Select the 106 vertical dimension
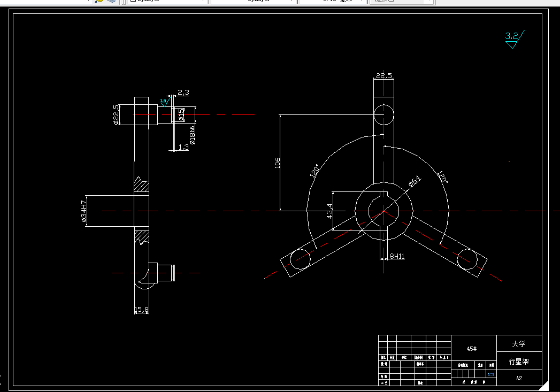 click(x=278, y=163)
